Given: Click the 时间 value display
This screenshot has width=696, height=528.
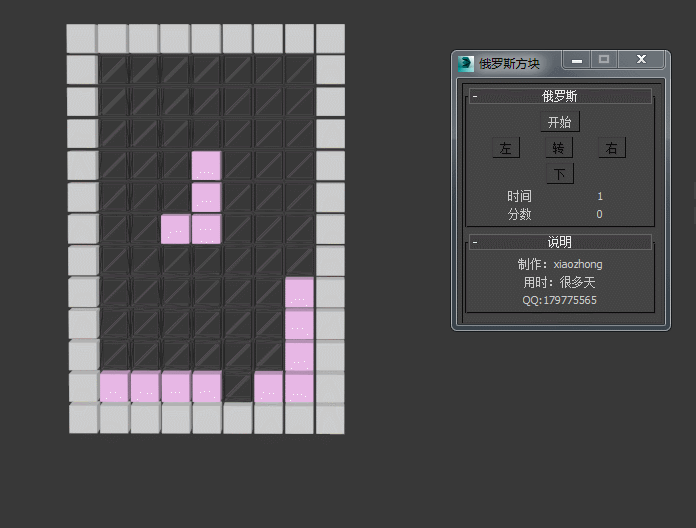Looking at the screenshot, I should tap(600, 197).
